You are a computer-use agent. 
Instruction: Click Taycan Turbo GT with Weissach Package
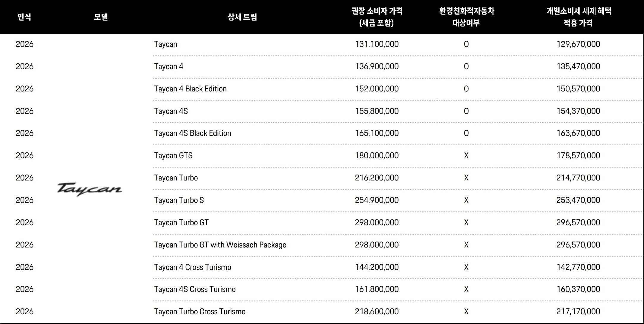pyautogui.click(x=220, y=245)
